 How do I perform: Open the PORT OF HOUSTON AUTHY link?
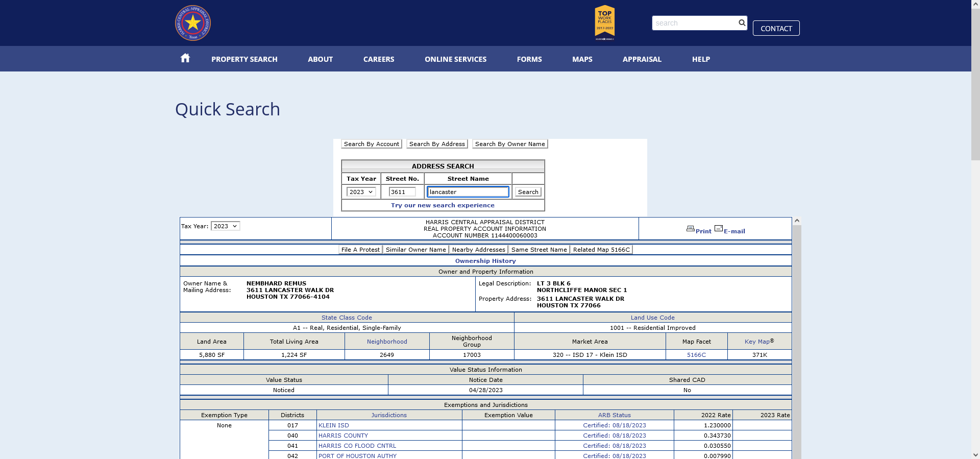357,455
